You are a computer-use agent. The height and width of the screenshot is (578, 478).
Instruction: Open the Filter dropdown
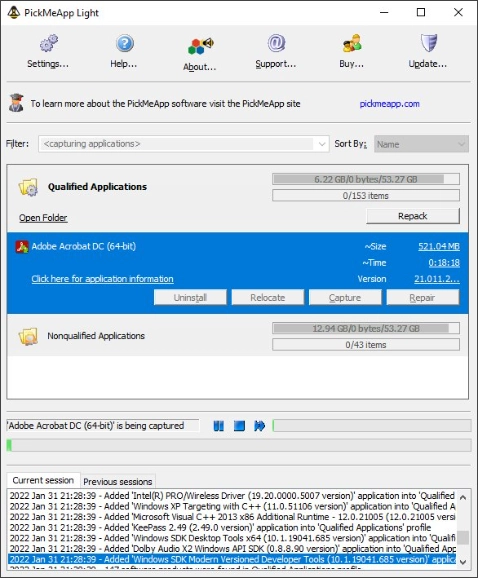pos(184,144)
